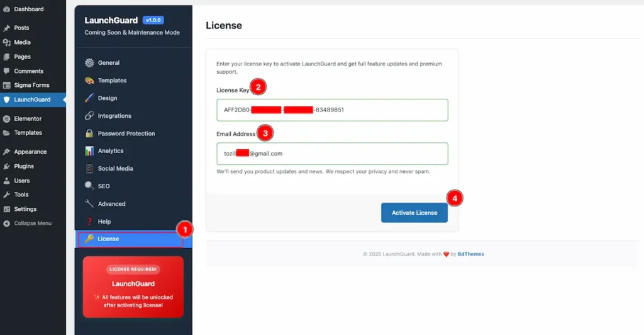This screenshot has height=335, width=644.
Task: Open the Dashboard menu item
Action: (x=33, y=9)
